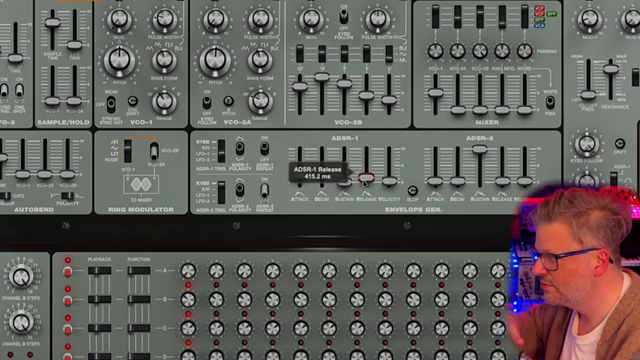Click the OSC Drift knob in VCO-1
Screen dimensions: 640x360
tap(133, 101)
